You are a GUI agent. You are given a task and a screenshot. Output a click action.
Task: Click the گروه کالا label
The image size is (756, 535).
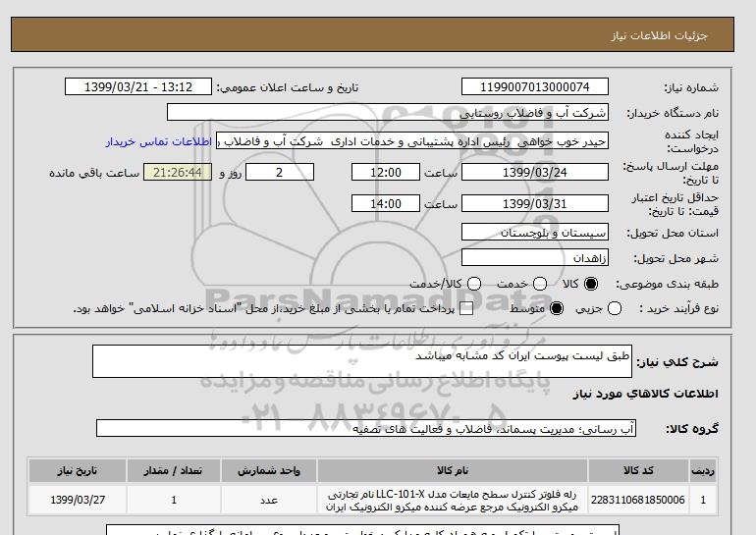coord(692,428)
